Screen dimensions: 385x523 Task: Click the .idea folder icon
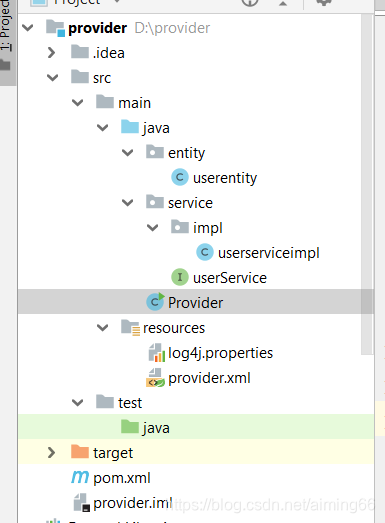80,52
